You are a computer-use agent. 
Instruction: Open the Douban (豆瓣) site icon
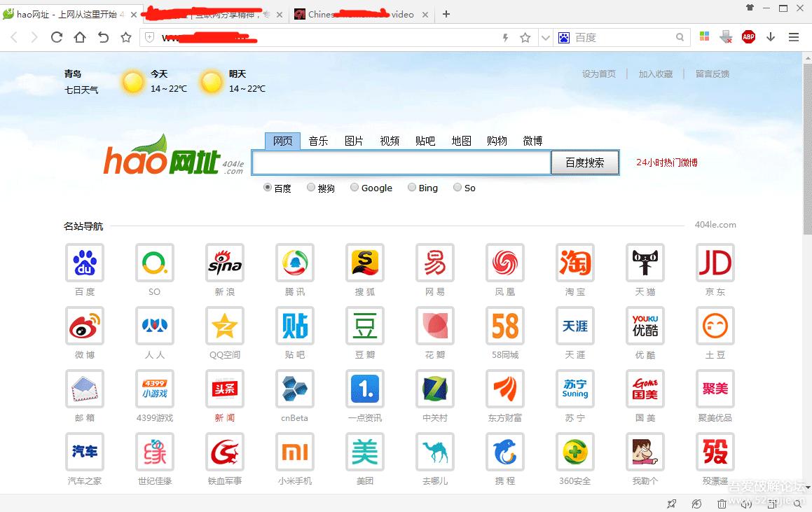pyautogui.click(x=365, y=326)
